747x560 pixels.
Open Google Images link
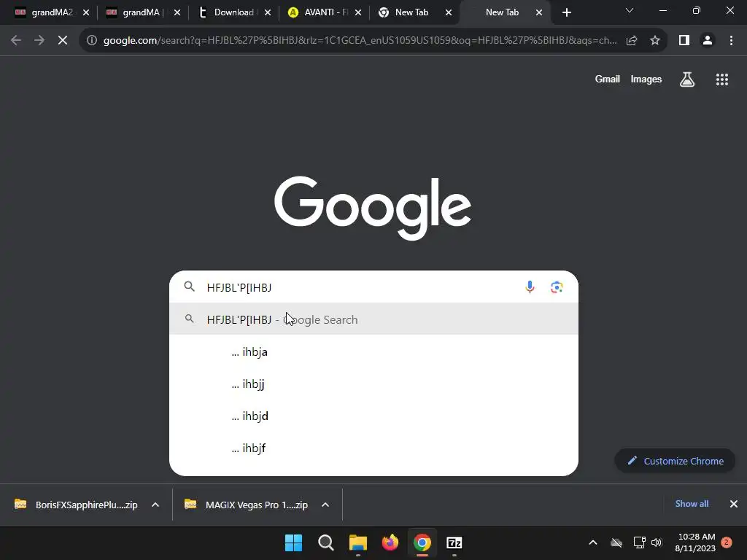point(646,79)
